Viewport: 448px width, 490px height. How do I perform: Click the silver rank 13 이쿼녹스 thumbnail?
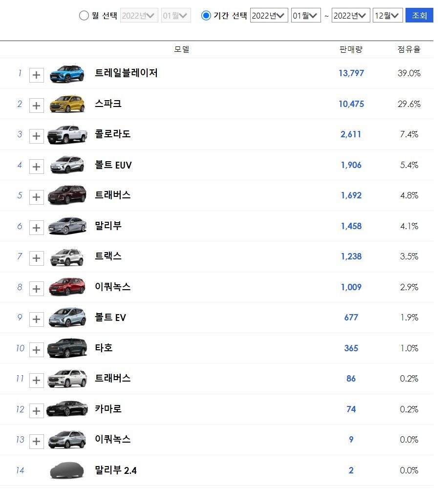[x=67, y=439]
